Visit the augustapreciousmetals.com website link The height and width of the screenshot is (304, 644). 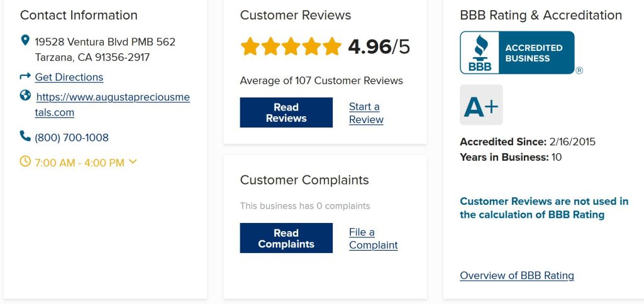pyautogui.click(x=112, y=105)
